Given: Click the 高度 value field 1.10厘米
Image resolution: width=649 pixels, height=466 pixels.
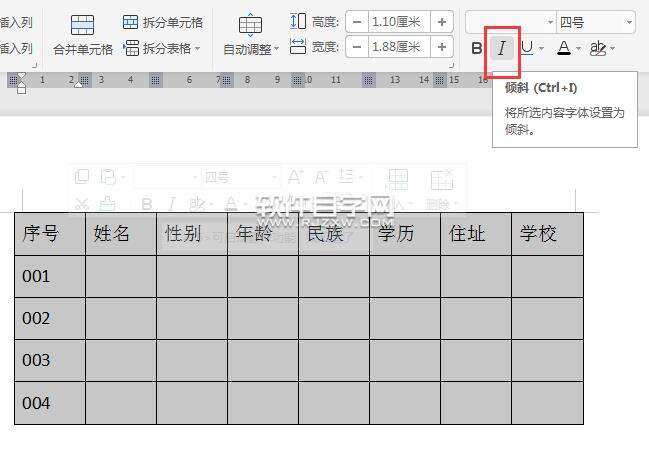Looking at the screenshot, I should click(398, 22).
